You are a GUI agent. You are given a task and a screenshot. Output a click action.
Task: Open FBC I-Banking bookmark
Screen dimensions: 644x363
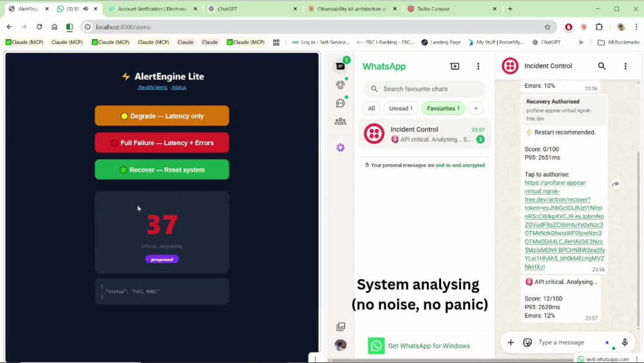click(x=386, y=43)
